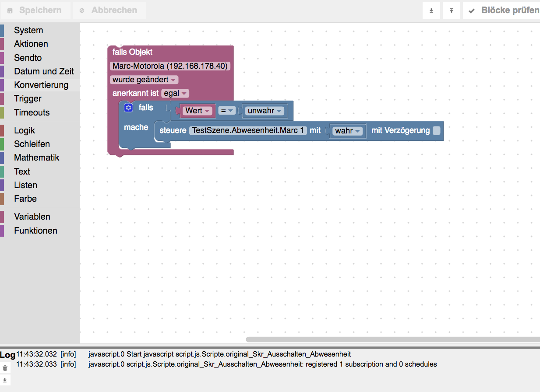Click the 'mache' label of the falls block
Image resolution: width=540 pixels, height=392 pixels.
pos(136,127)
